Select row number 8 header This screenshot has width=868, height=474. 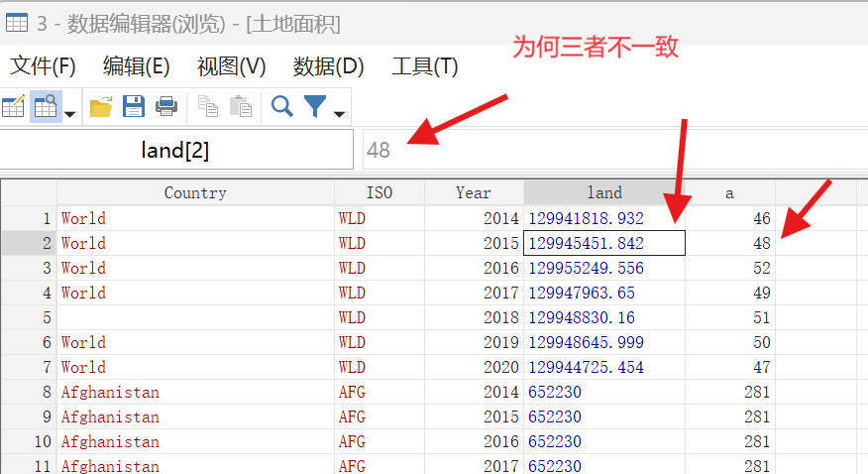click(x=29, y=392)
